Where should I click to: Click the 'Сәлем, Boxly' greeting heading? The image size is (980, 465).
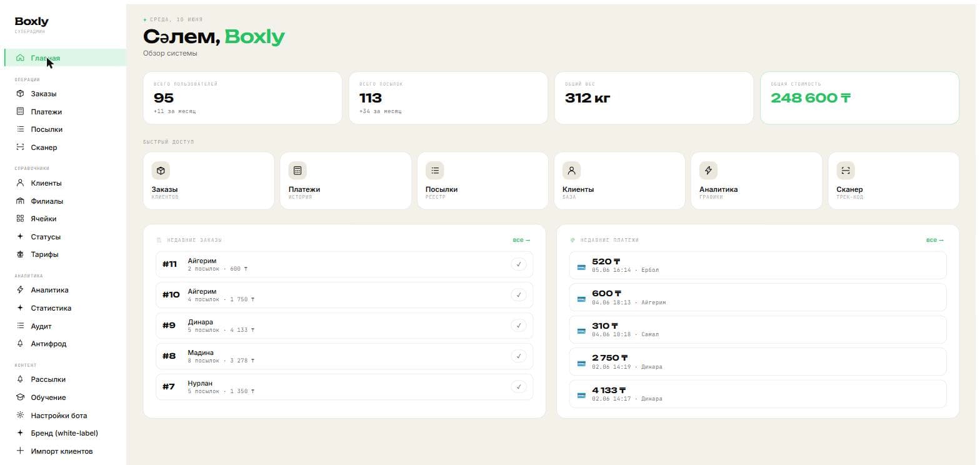tap(214, 37)
